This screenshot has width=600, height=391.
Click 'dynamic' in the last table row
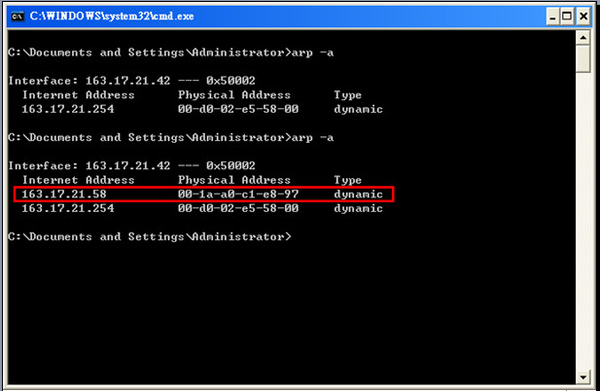pyautogui.click(x=358, y=209)
